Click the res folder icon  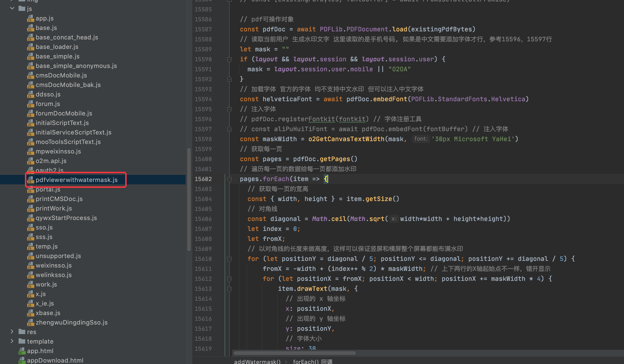[x=22, y=332]
